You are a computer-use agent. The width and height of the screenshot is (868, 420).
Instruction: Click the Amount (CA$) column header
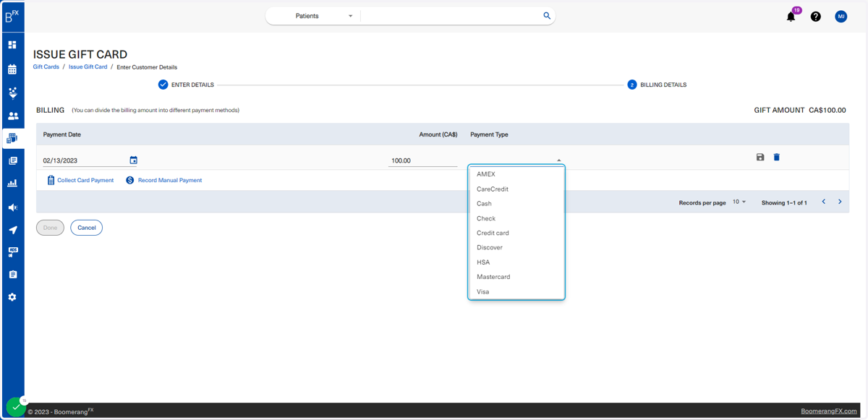(438, 134)
